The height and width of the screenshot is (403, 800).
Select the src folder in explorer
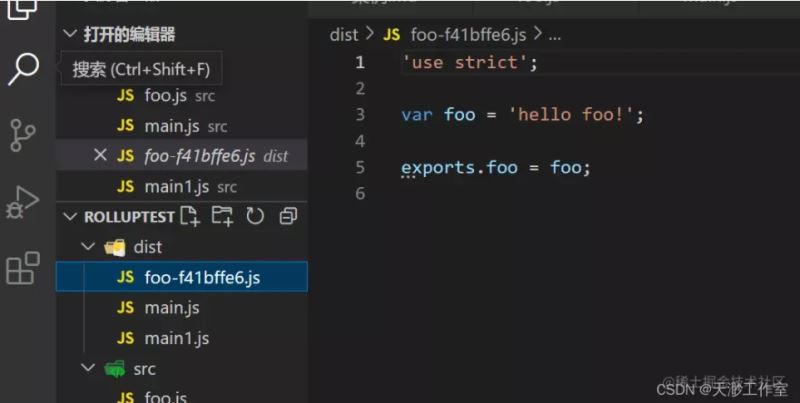click(182, 368)
